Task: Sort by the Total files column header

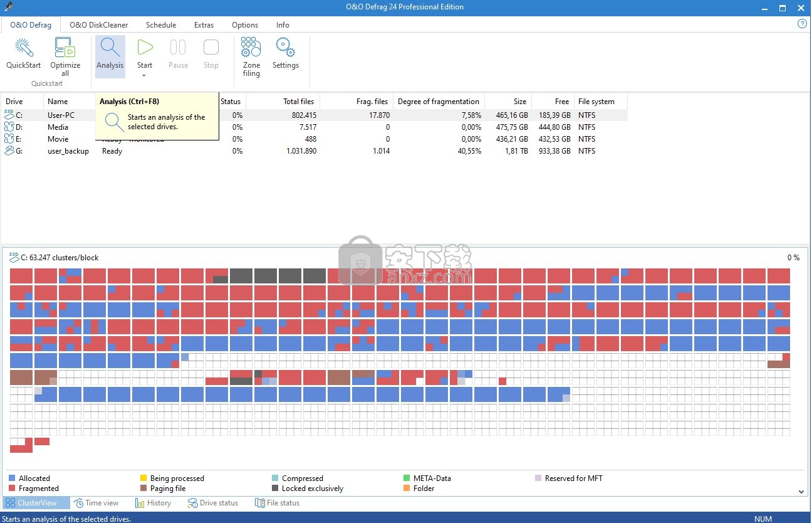Action: (283, 102)
